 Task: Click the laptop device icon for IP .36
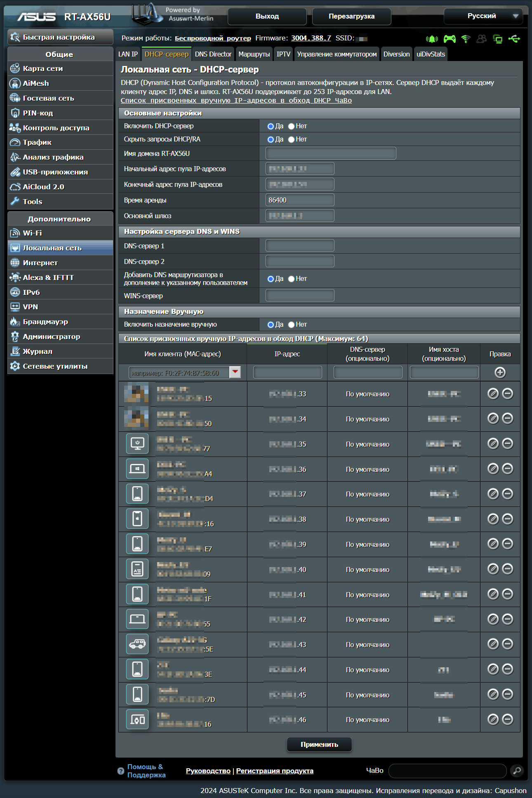137,469
